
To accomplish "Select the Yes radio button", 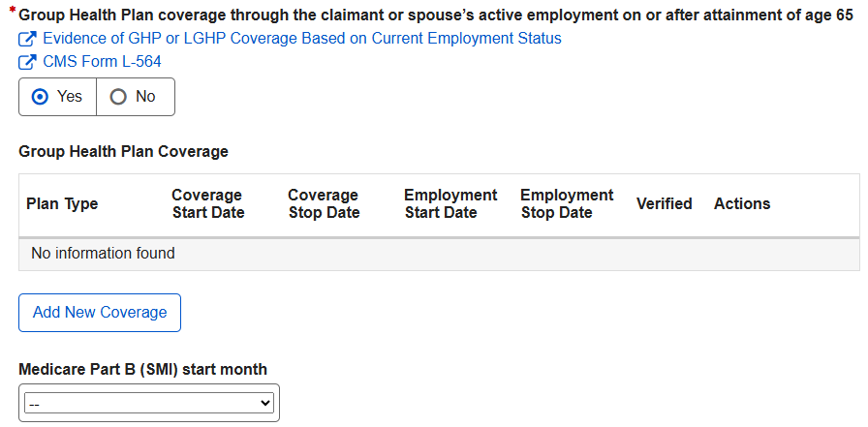I will (x=41, y=97).
